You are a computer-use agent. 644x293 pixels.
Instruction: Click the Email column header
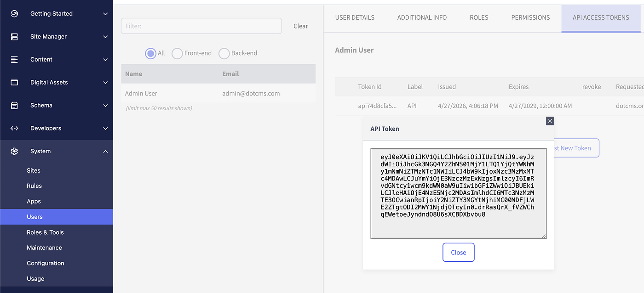point(230,73)
